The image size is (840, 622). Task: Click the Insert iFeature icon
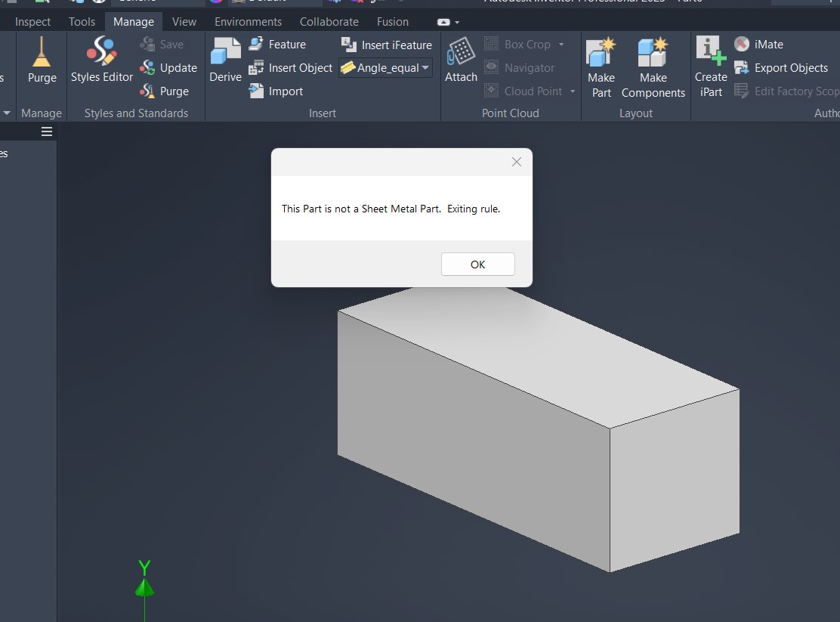(349, 45)
